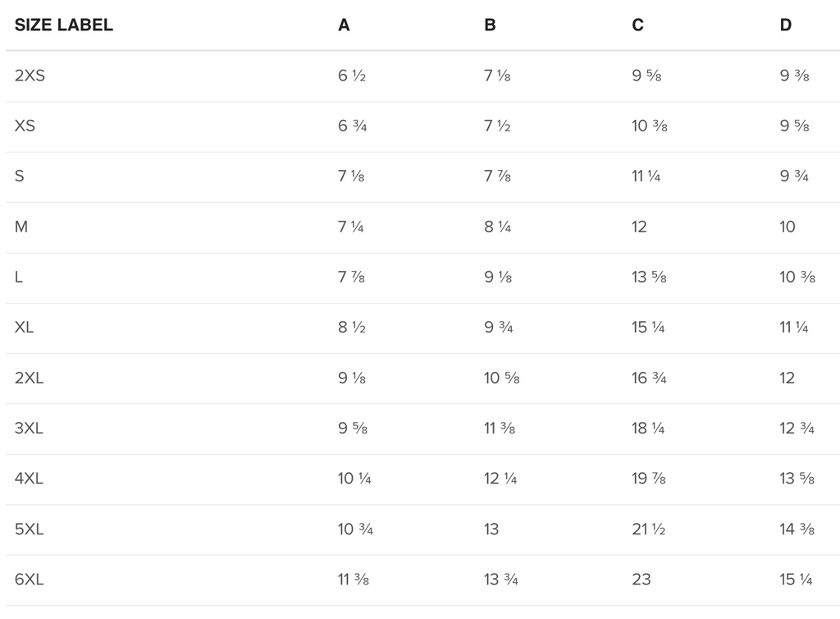Click the D value 13 ⅝ in 4XL row

797,479
